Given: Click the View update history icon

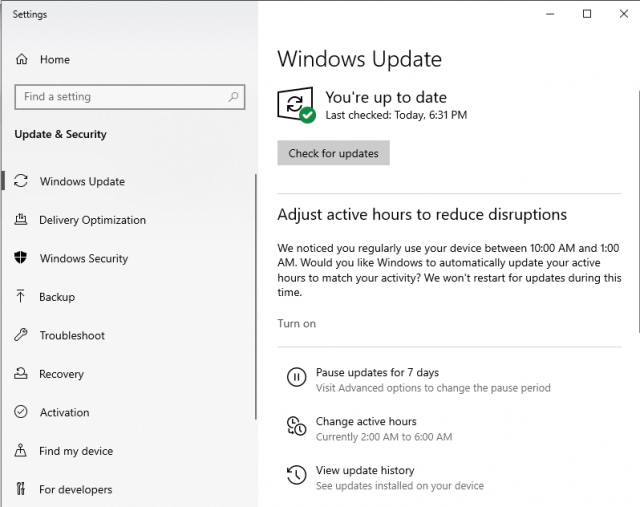Looking at the screenshot, I should pos(296,475).
